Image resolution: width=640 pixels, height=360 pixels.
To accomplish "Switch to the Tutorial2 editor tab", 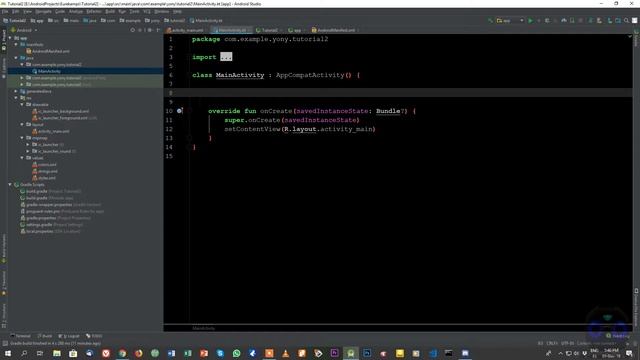I will pos(268,30).
